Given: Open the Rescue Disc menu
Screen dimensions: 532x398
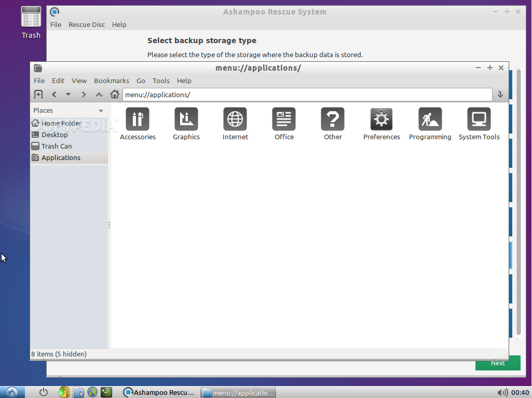Looking at the screenshot, I should (87, 25).
